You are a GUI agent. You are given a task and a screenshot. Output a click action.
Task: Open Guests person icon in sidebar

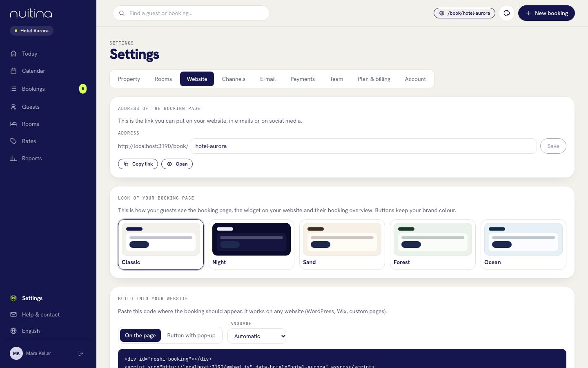point(13,107)
